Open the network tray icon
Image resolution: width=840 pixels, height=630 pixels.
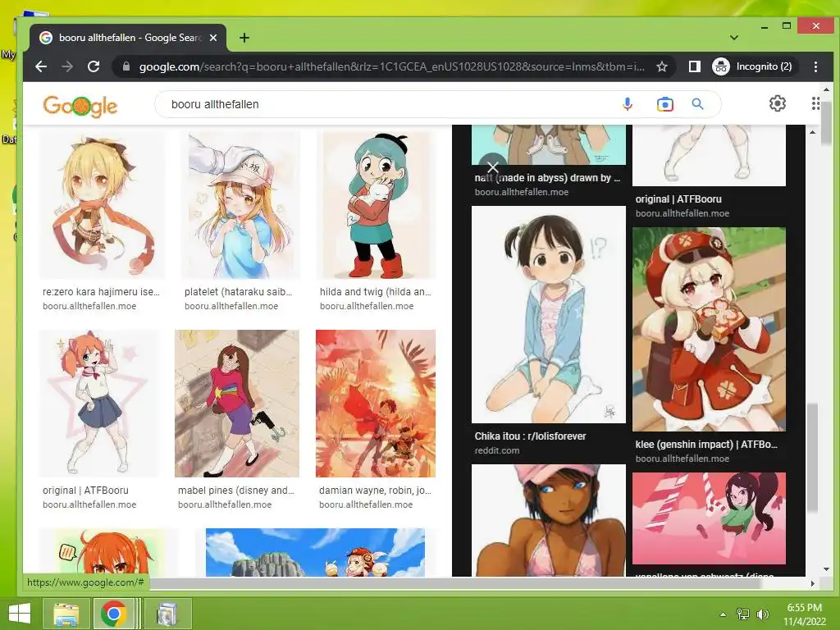coord(743,614)
